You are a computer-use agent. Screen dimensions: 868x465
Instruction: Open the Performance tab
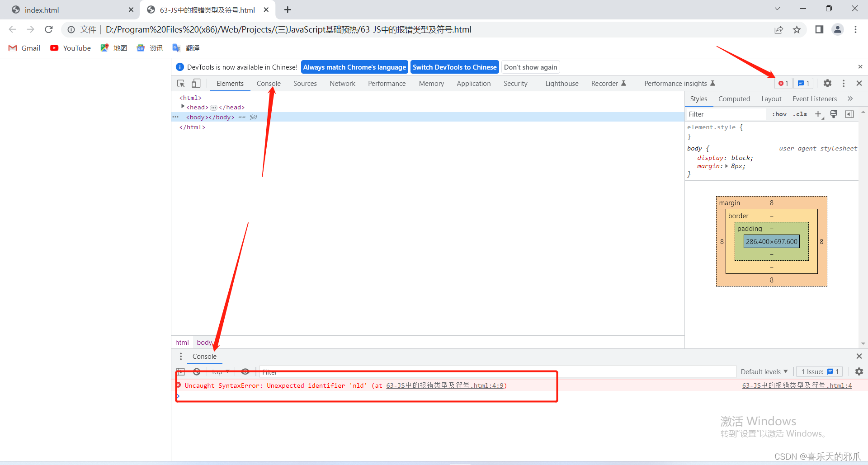(387, 84)
